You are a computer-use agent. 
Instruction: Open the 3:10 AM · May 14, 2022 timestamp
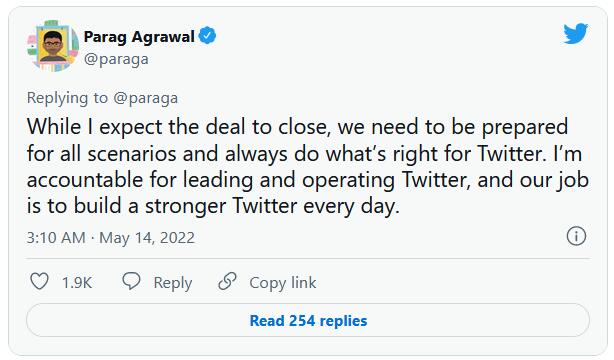(110, 238)
